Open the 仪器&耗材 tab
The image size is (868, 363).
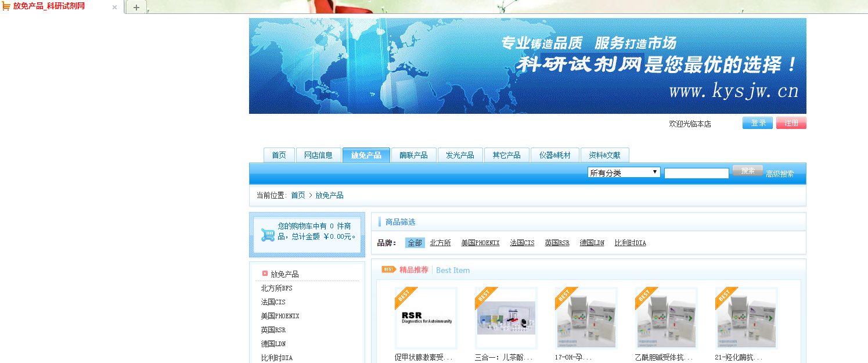tap(554, 155)
